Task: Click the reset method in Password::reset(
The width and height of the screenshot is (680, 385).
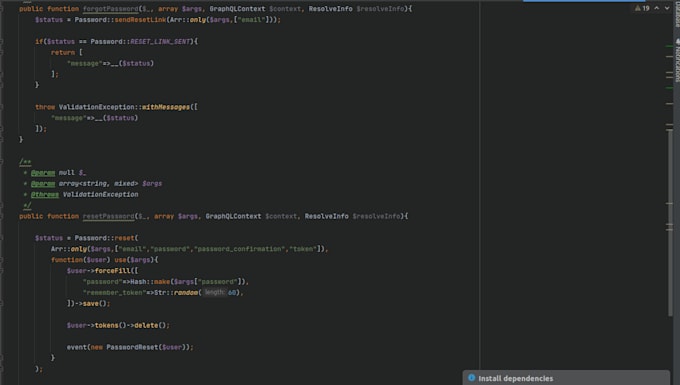Action: click(x=124, y=238)
